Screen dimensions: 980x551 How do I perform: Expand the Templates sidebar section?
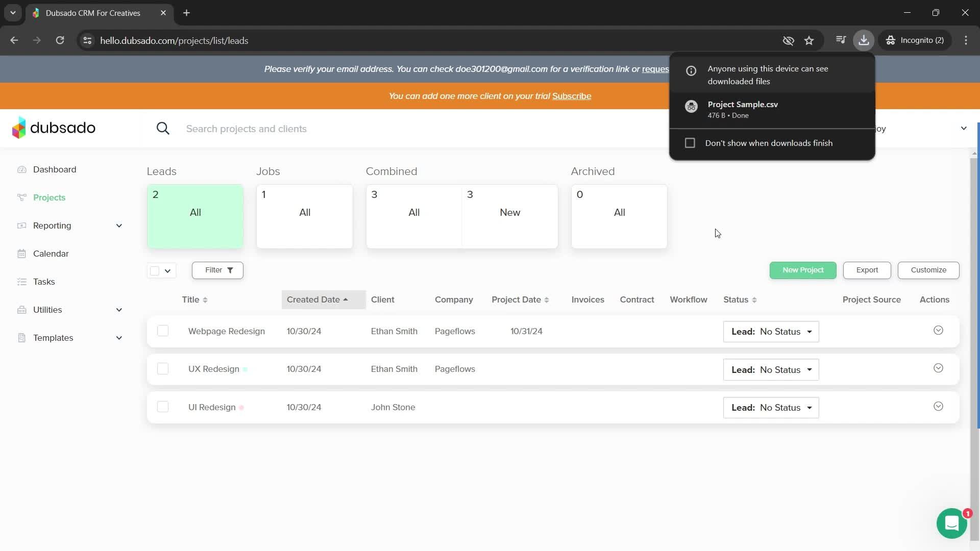point(70,338)
